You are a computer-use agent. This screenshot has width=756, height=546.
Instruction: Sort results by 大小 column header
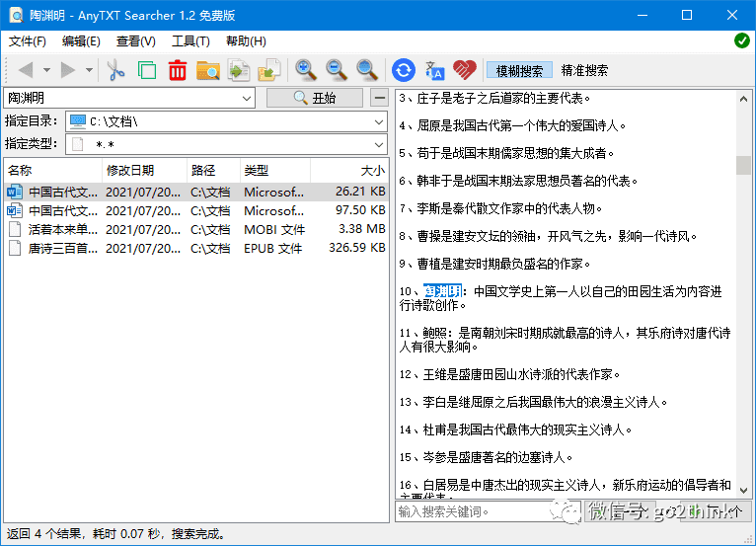[x=349, y=170]
